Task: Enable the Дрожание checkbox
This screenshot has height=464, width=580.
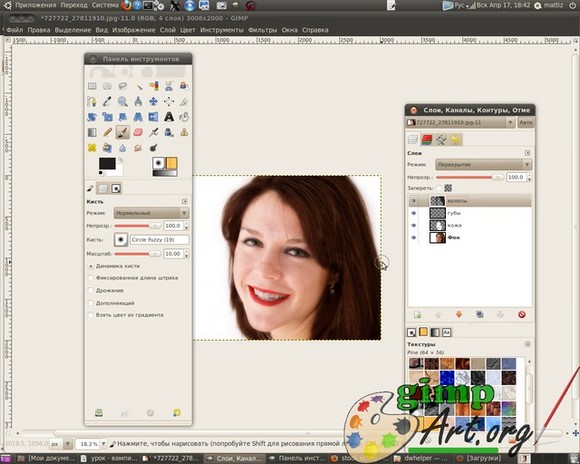Action: 91,290
